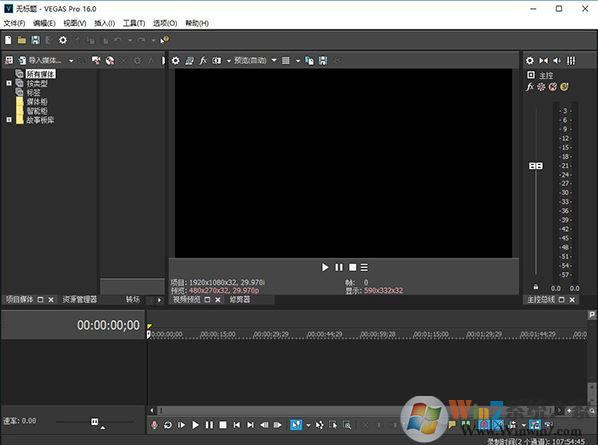Pause the video preview

(339, 267)
